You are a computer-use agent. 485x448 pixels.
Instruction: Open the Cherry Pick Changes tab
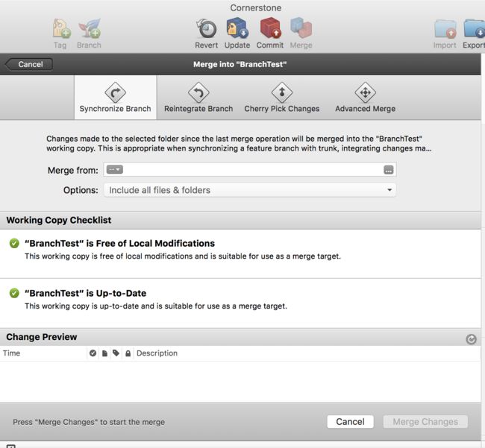tap(282, 98)
